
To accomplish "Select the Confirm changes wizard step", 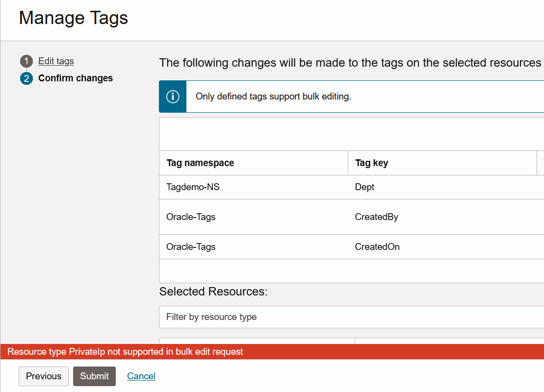I will point(76,78).
